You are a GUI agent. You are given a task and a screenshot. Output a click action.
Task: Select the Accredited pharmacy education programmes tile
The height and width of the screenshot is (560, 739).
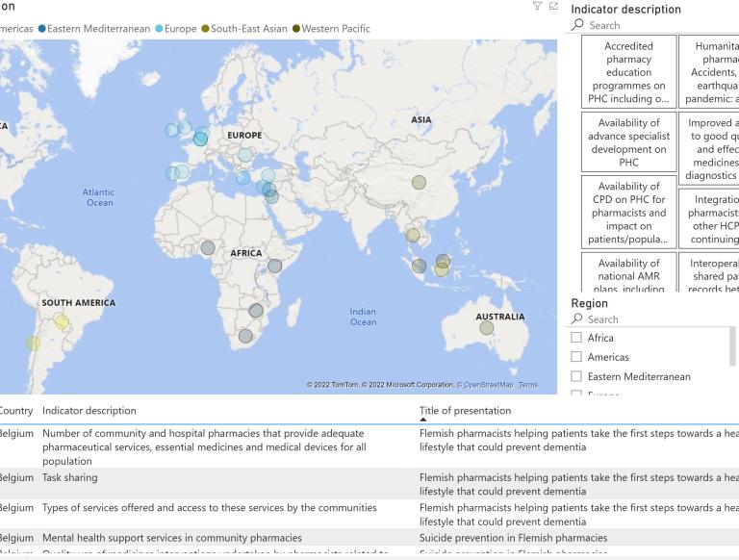pos(628,72)
